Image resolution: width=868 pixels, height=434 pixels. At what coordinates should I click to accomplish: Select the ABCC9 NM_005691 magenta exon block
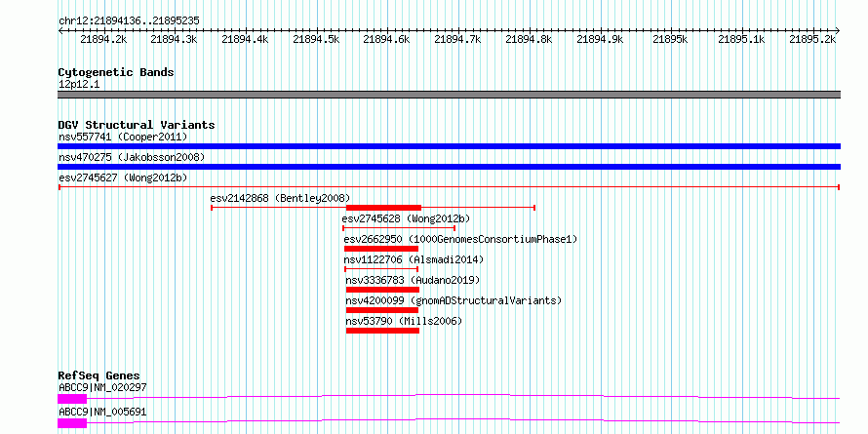tap(72, 423)
